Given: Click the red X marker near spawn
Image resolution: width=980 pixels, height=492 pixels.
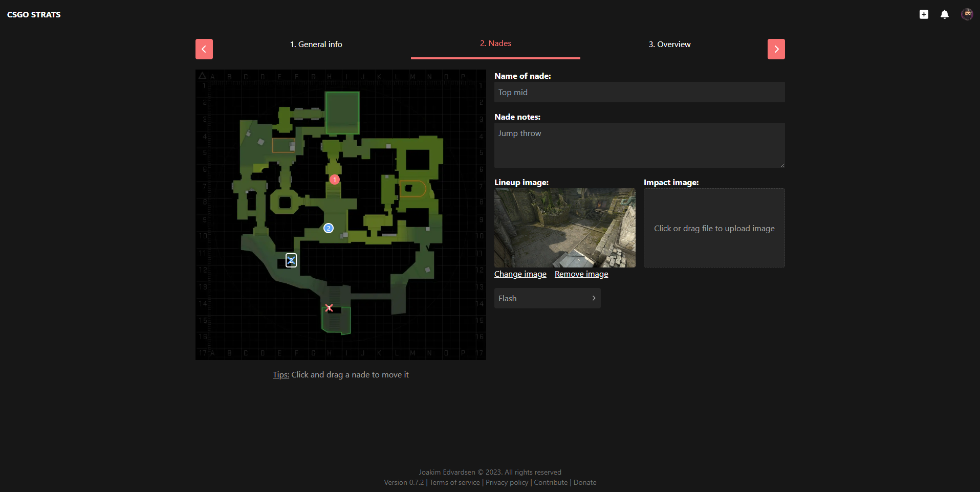Looking at the screenshot, I should 329,308.
